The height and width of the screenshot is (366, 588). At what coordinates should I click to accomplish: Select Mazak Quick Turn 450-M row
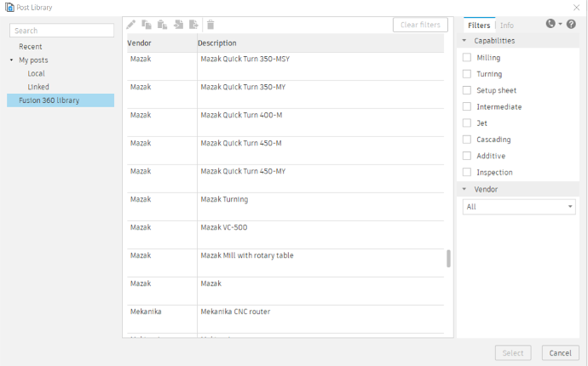coord(285,151)
